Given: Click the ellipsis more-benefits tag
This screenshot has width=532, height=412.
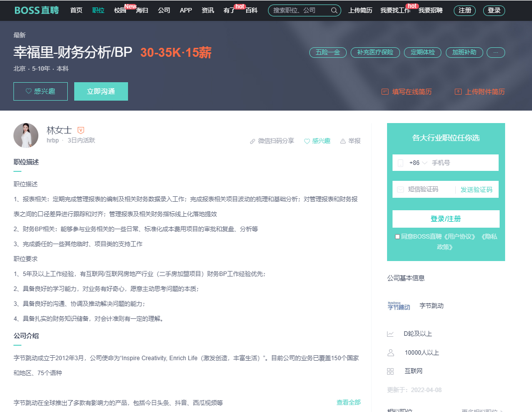Looking at the screenshot, I should coord(496,53).
